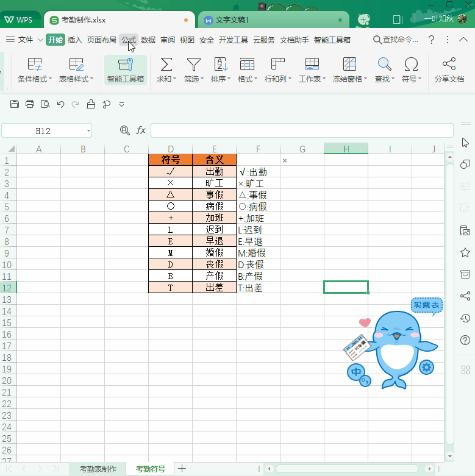
Task: Expand the 求和 dropdown arrow
Action: coord(174,79)
